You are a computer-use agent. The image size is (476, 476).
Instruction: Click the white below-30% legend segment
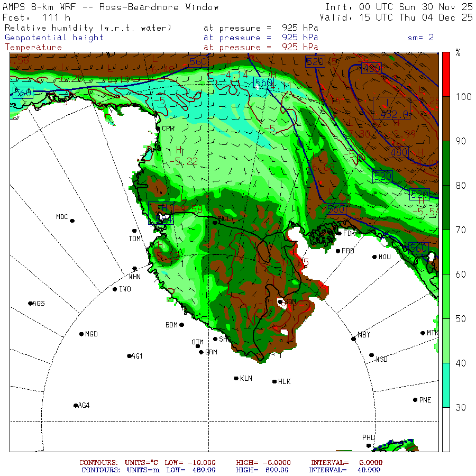[446, 429]
